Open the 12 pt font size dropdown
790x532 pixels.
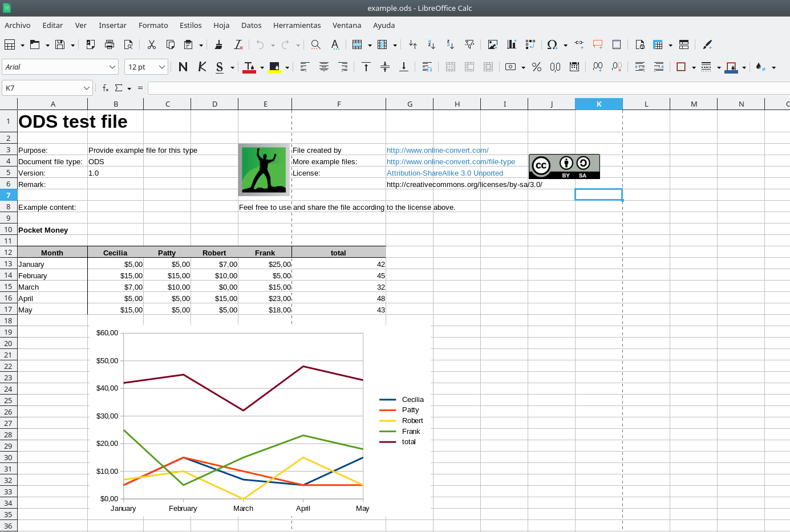click(x=162, y=67)
